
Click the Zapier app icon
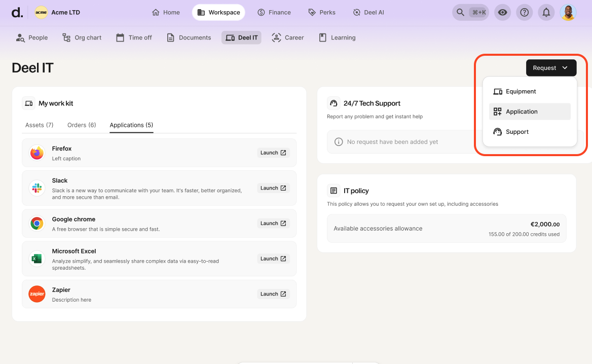[37, 294]
